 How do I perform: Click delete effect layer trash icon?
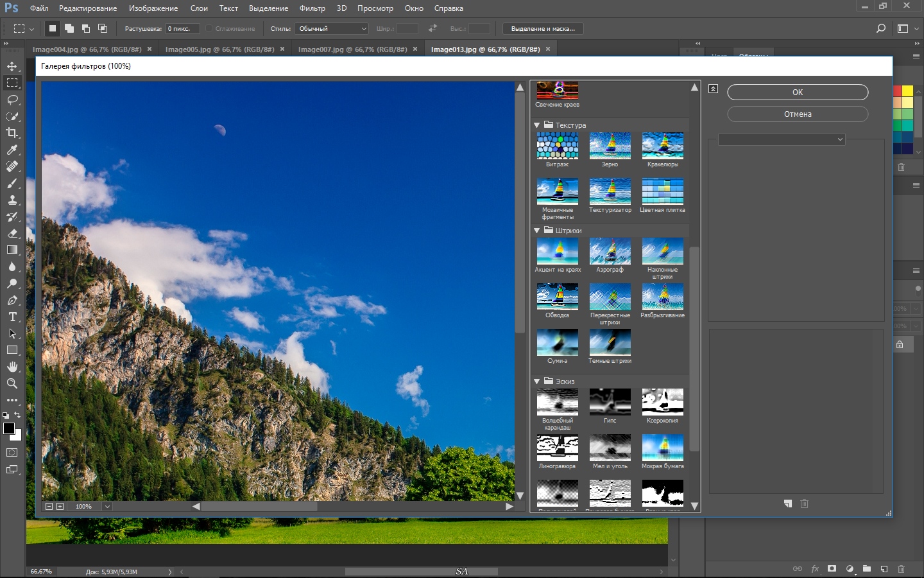point(804,504)
